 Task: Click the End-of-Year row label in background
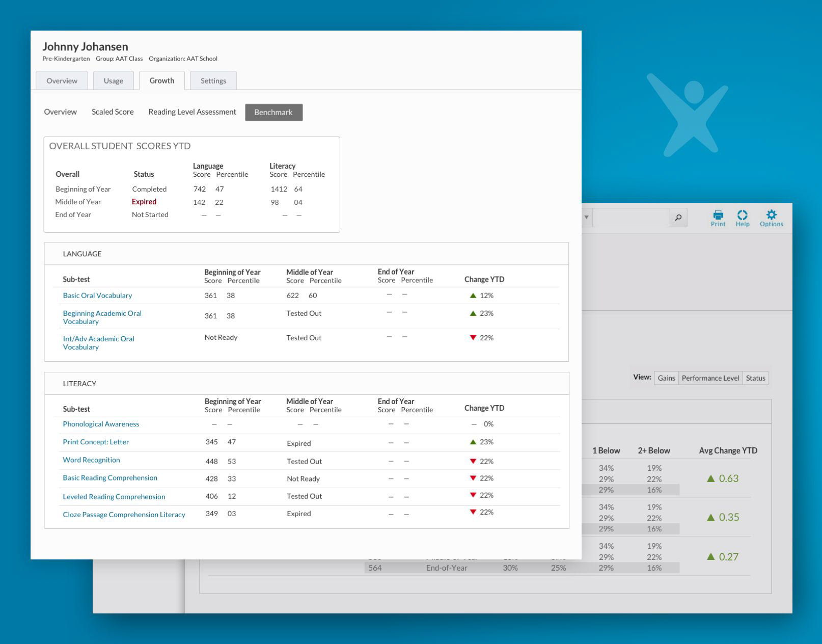[447, 568]
